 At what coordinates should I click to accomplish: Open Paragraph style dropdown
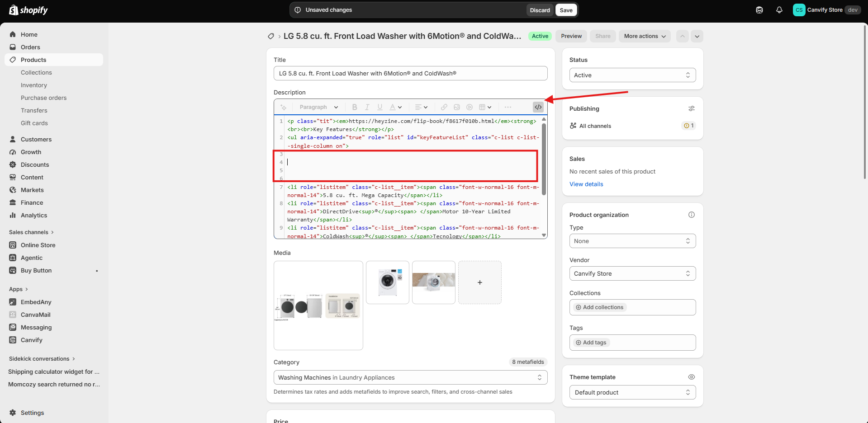click(x=318, y=107)
